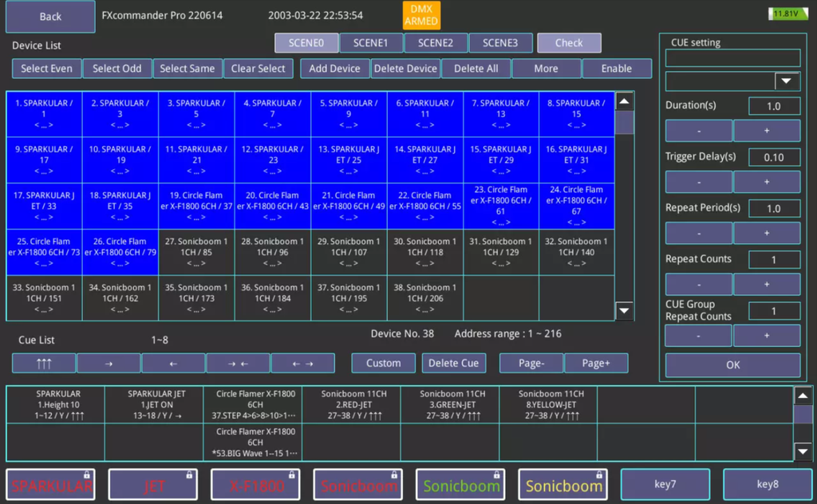Increase Duration with the plus button
This screenshot has width=817, height=504.
click(766, 130)
